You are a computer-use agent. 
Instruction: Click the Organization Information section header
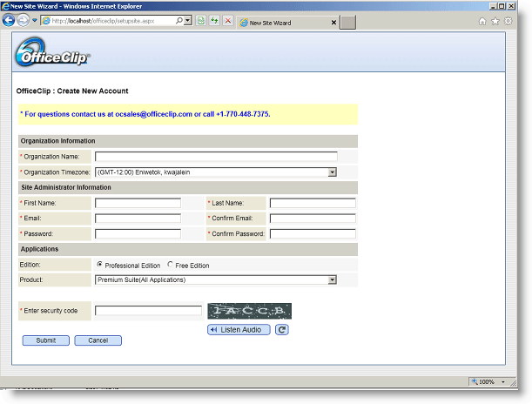coord(188,141)
